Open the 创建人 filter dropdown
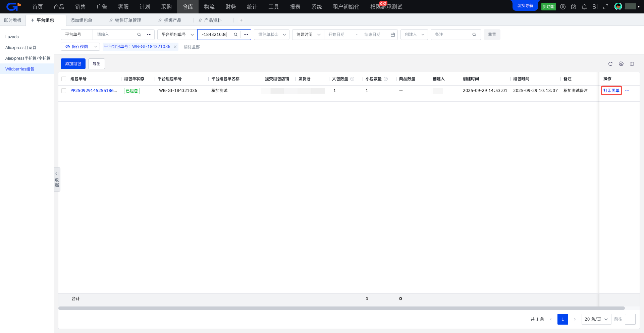 point(414,35)
